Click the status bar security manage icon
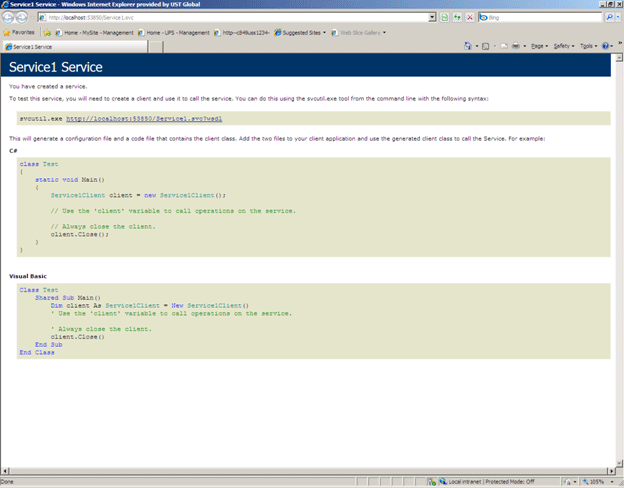 click(432, 482)
